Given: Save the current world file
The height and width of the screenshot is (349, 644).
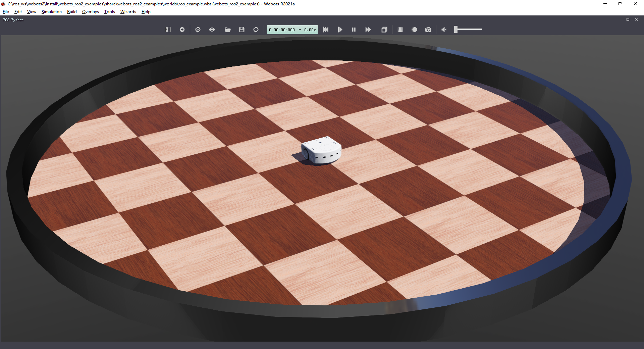Looking at the screenshot, I should pyautogui.click(x=242, y=30).
